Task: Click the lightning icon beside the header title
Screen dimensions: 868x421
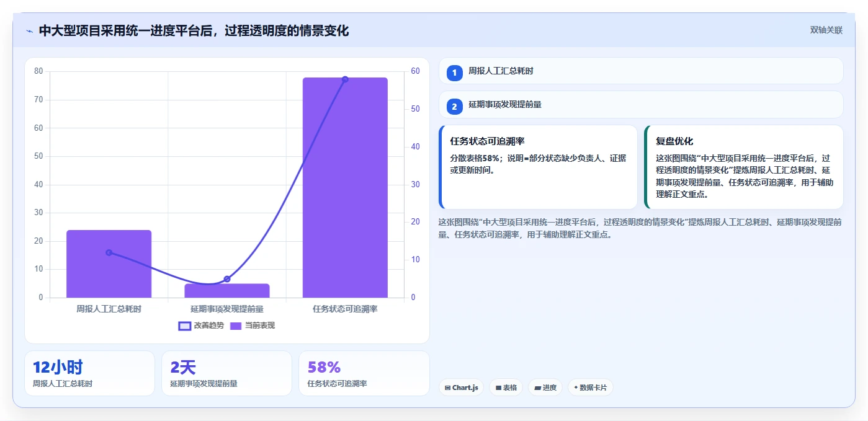Action: coord(29,30)
